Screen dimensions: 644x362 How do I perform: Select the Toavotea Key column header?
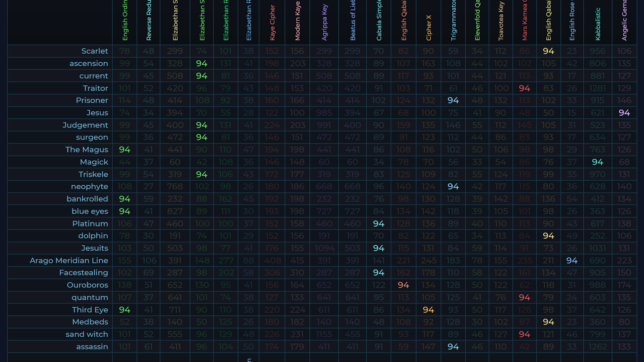pyautogui.click(x=501, y=21)
